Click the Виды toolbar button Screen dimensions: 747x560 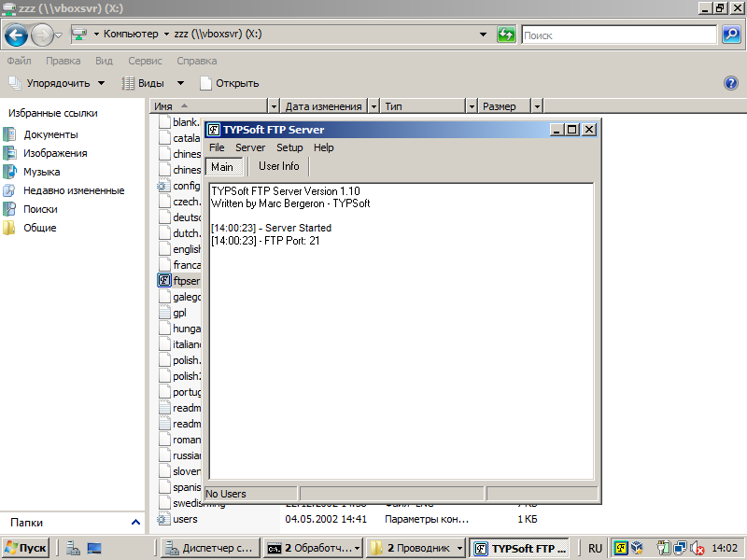(x=144, y=83)
